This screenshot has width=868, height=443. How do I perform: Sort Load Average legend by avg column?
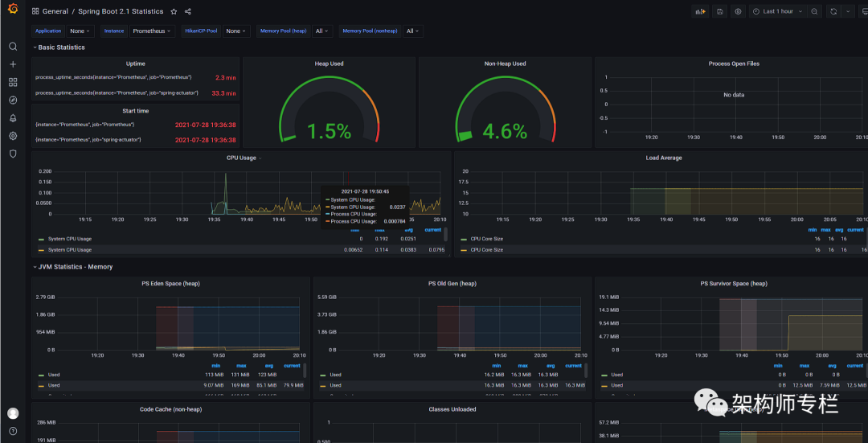[x=839, y=229]
